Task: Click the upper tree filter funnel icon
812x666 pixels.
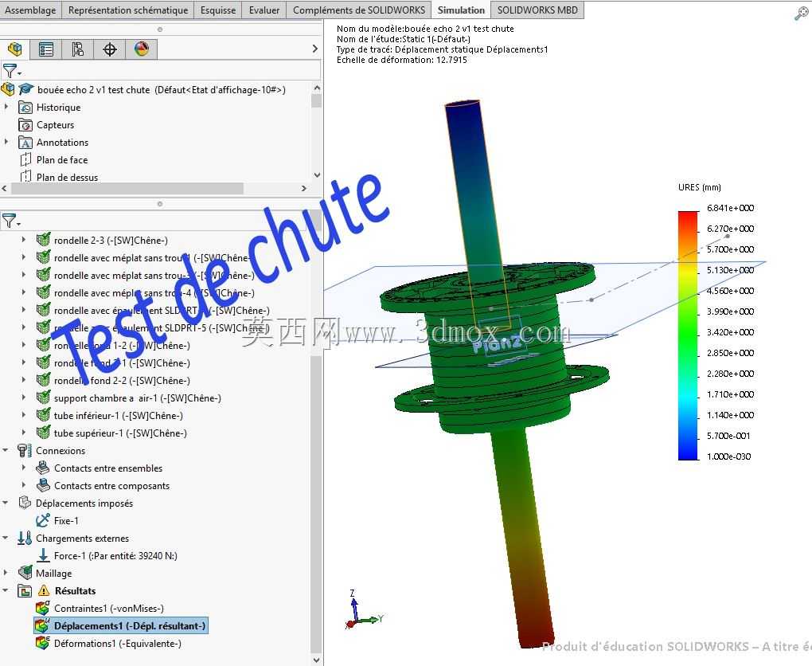Action: pos(10,70)
